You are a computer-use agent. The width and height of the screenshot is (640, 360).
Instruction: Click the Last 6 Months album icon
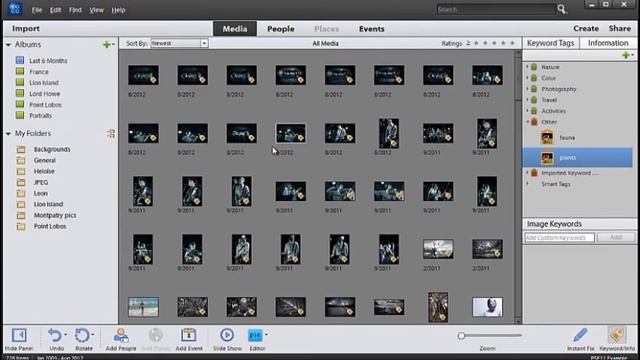20,60
